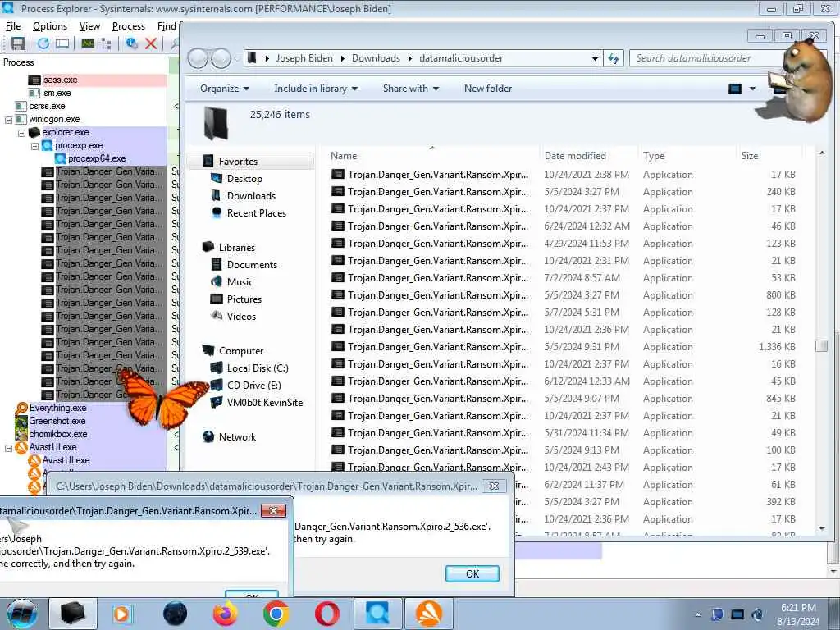Open the Pictures library
Screen dimensions: 840x630
pyautogui.click(x=244, y=299)
